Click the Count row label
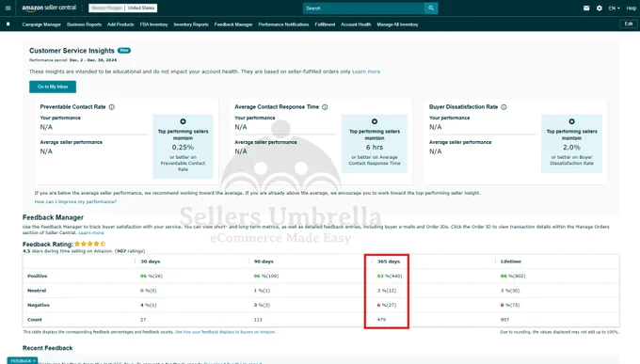This screenshot has height=364, width=640. coord(35,320)
